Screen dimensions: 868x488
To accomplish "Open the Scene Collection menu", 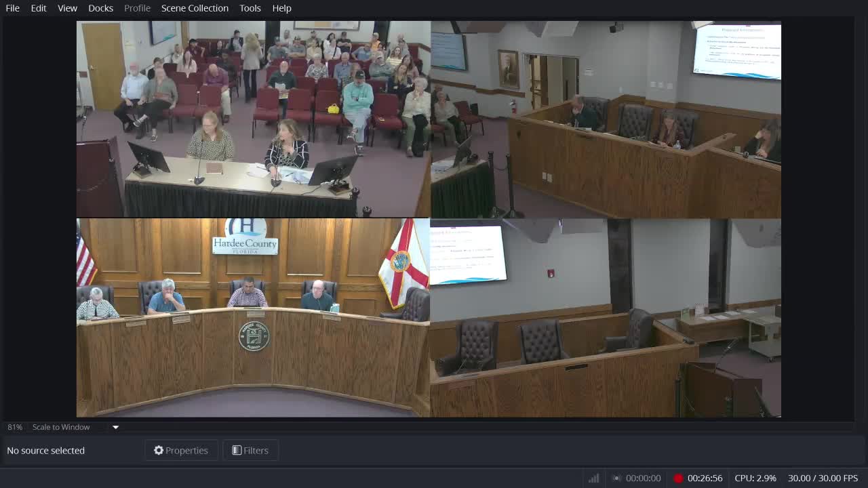I will pos(195,8).
